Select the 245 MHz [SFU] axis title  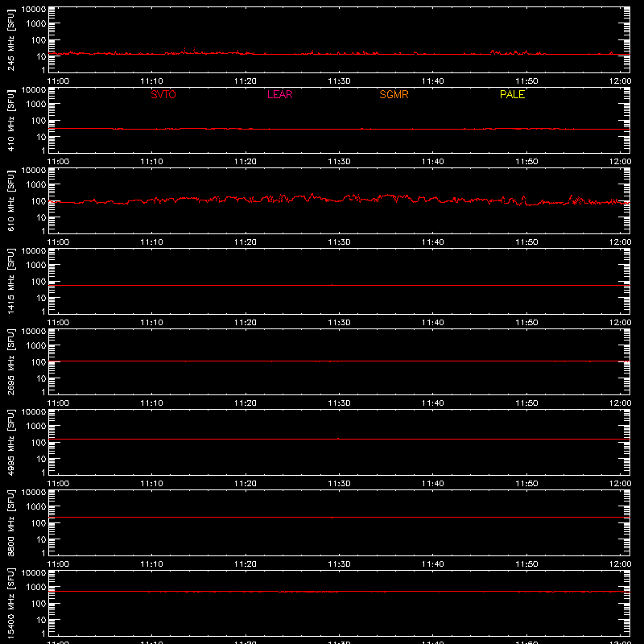(10, 39)
